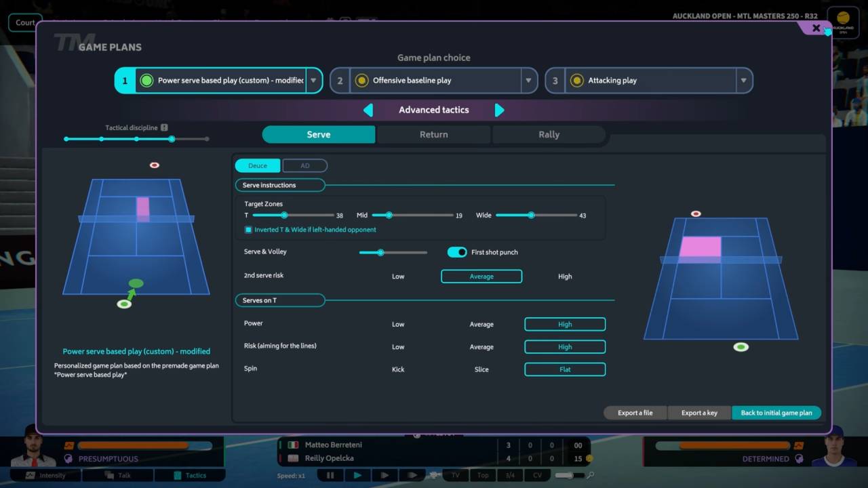Toggle the First shot punch switch
The width and height of the screenshot is (868, 488).
[x=457, y=252]
